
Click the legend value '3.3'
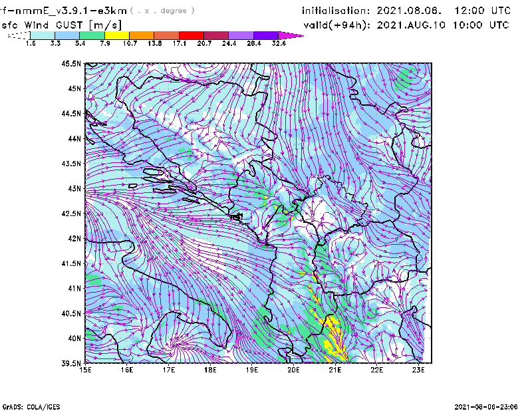tap(55, 43)
